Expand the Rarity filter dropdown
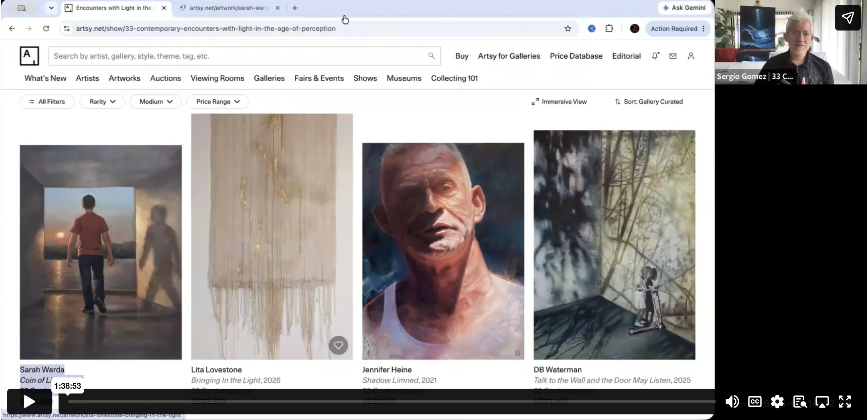This screenshot has width=868, height=420. click(x=102, y=102)
